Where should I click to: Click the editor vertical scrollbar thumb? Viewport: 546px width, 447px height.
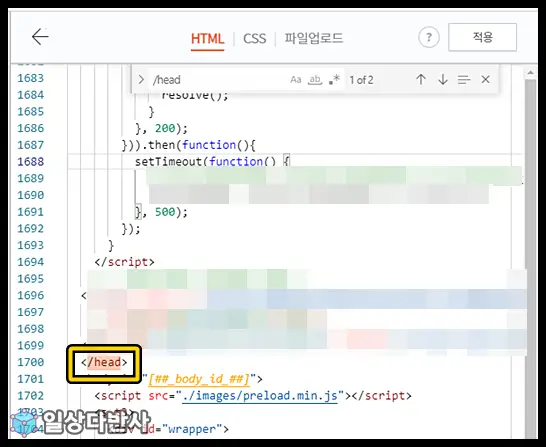click(531, 258)
